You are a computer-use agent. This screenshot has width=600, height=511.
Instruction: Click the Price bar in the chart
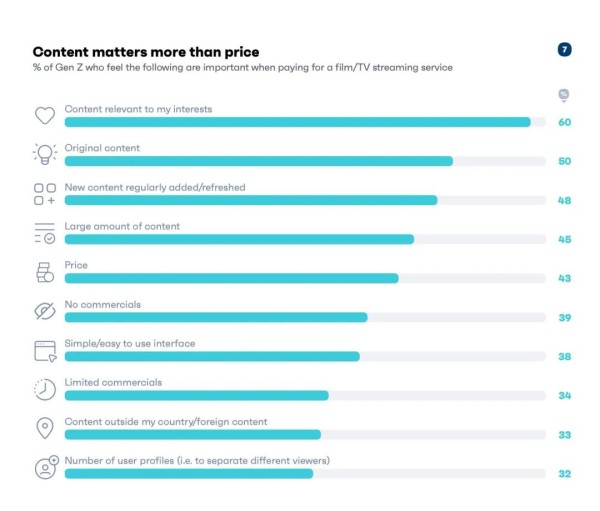[x=231, y=278]
